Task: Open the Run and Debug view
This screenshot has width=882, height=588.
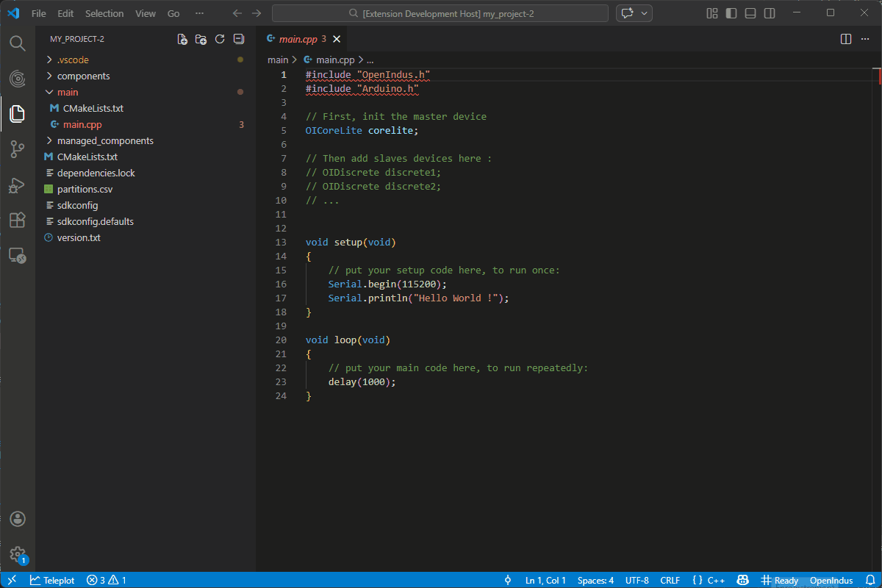Action: pyautogui.click(x=18, y=185)
